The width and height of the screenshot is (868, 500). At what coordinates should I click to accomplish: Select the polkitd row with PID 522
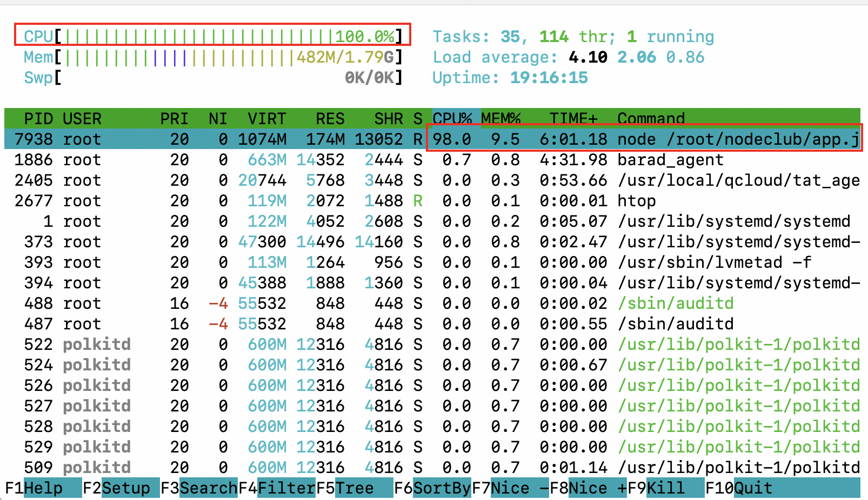click(x=432, y=344)
